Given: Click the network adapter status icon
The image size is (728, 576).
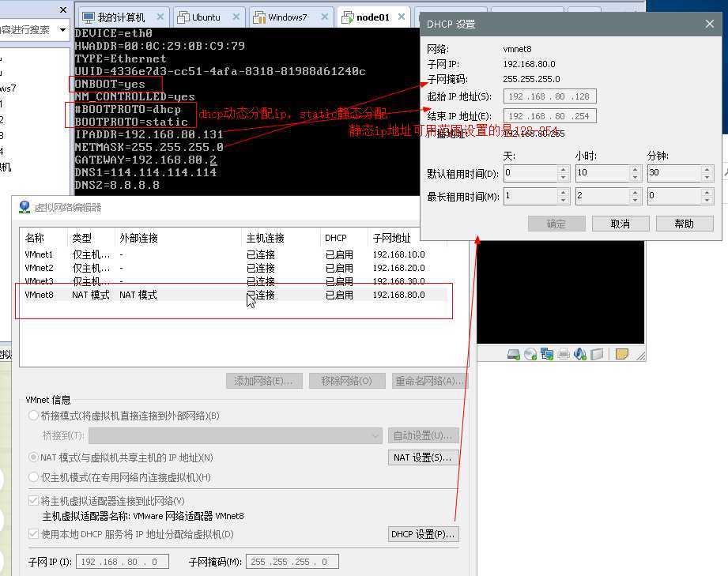Looking at the screenshot, I should pyautogui.click(x=547, y=355).
